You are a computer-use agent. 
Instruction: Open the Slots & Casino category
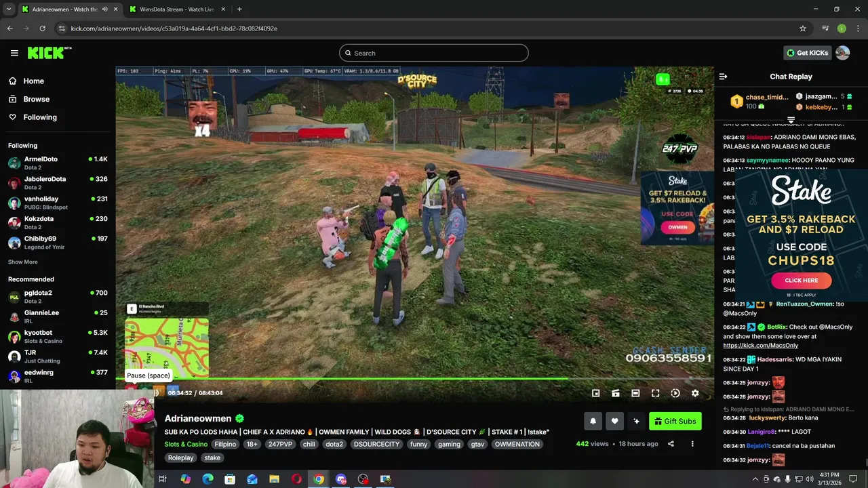[x=186, y=445]
